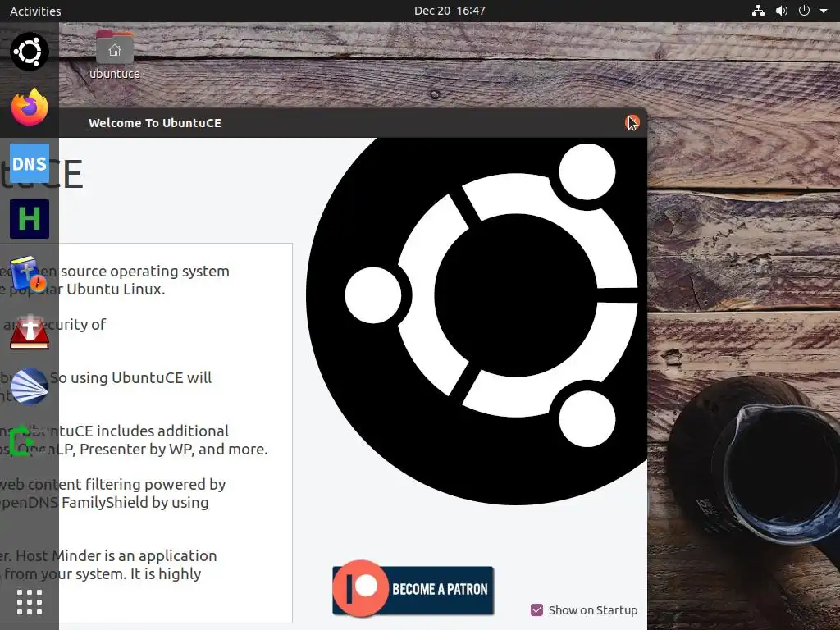Open the DNS app in dock

[x=30, y=163]
